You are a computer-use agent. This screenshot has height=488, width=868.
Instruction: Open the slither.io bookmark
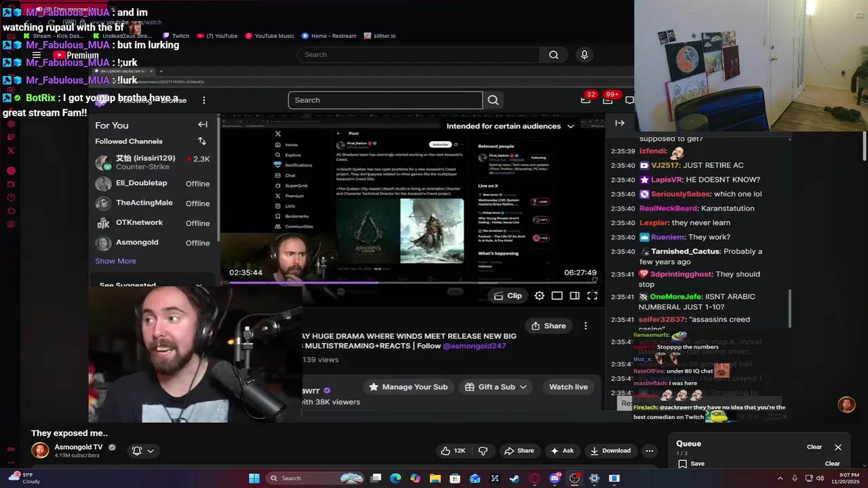[380, 36]
